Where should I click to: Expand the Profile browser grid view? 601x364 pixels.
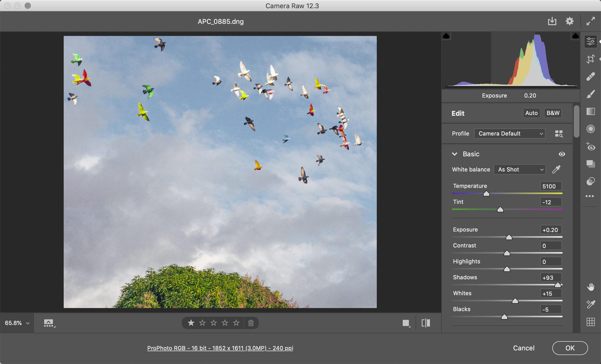(559, 133)
